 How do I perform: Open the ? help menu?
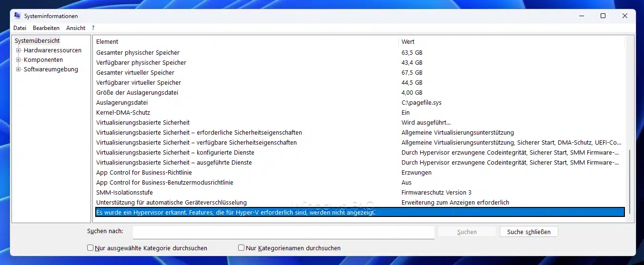pyautogui.click(x=93, y=28)
